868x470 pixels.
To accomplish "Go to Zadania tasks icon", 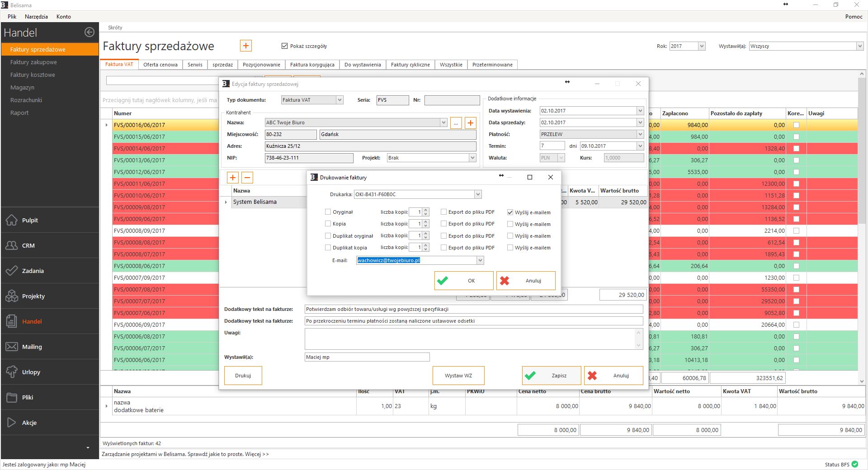I will click(x=12, y=271).
